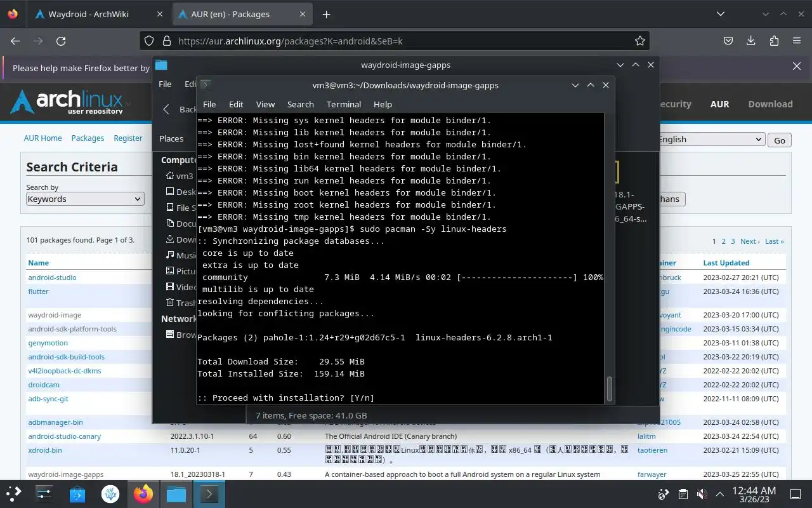812x508 pixels.
Task: Open file manager File menu
Action: click(x=165, y=84)
